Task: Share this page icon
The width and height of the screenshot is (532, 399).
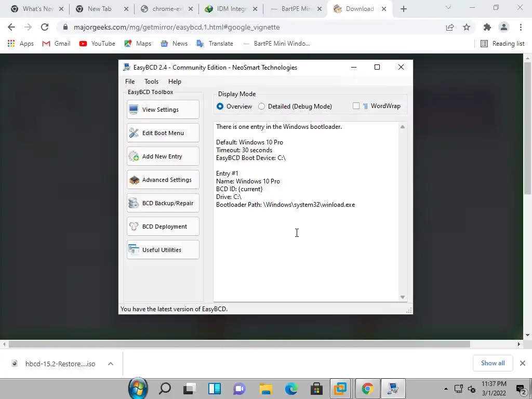Action: (x=450, y=27)
